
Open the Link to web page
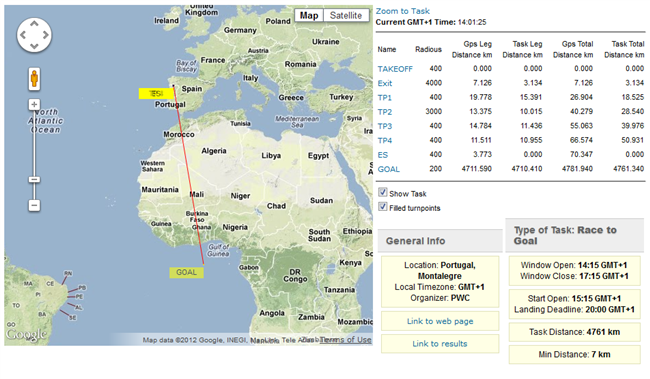pyautogui.click(x=440, y=321)
